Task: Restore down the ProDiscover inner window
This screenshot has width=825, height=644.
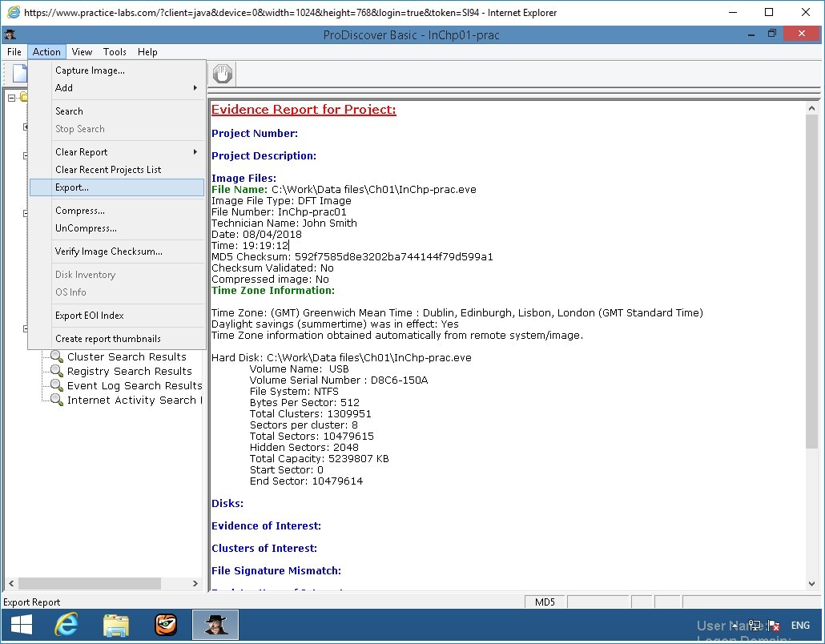Action: click(x=772, y=34)
